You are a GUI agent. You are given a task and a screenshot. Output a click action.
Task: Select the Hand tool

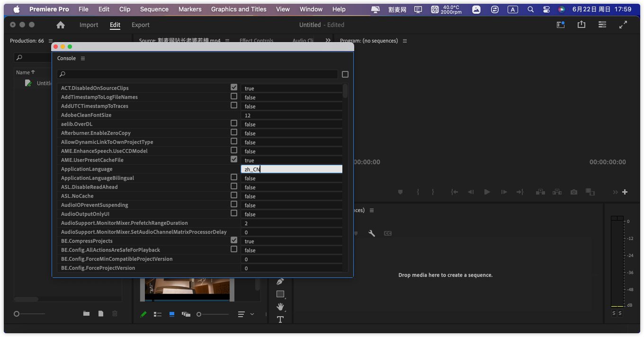pyautogui.click(x=280, y=307)
